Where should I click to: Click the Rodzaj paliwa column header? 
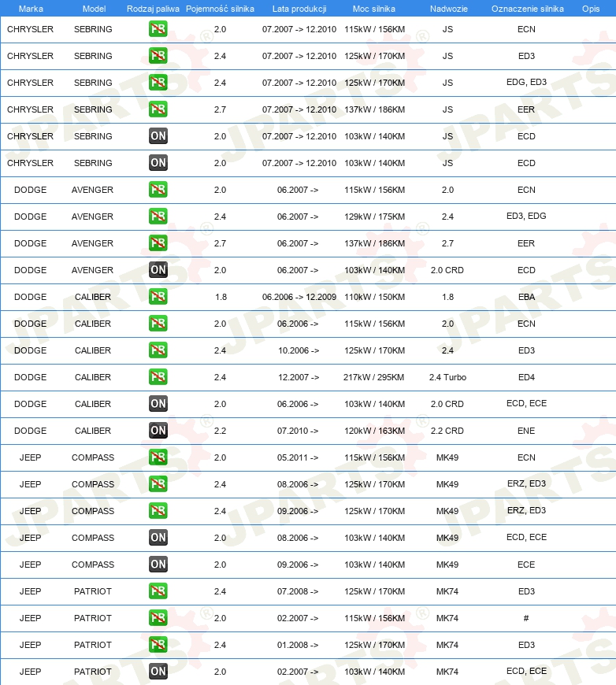pos(153,9)
